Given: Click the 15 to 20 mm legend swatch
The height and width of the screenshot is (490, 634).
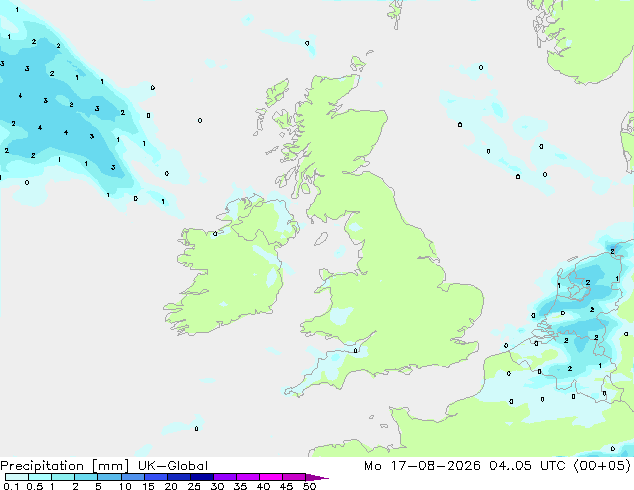Looking at the screenshot, I should point(155,477).
